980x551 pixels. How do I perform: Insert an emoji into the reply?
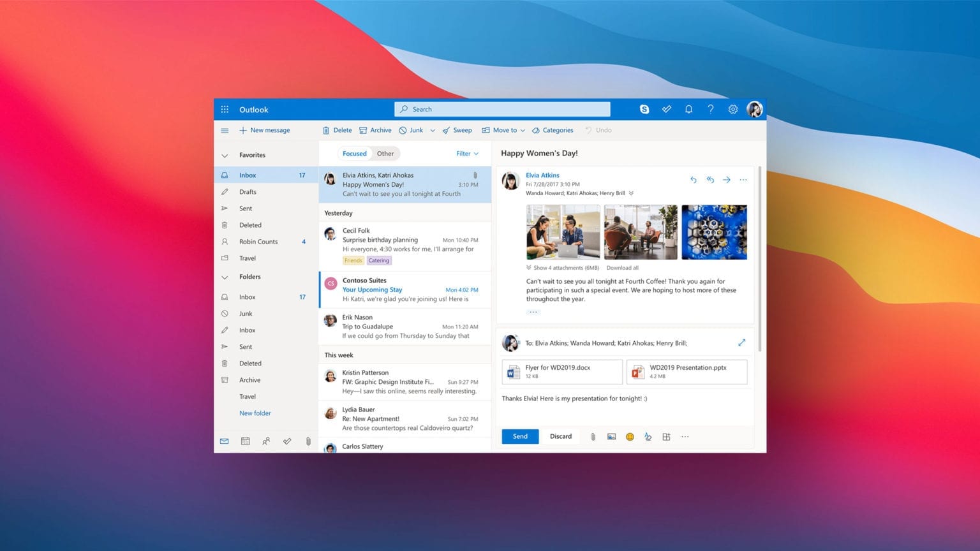[x=630, y=436]
